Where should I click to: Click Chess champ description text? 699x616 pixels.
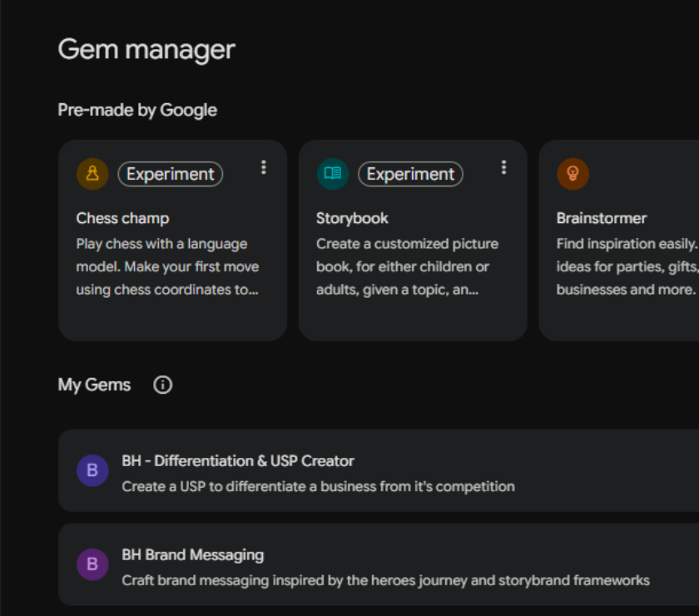coord(167,266)
